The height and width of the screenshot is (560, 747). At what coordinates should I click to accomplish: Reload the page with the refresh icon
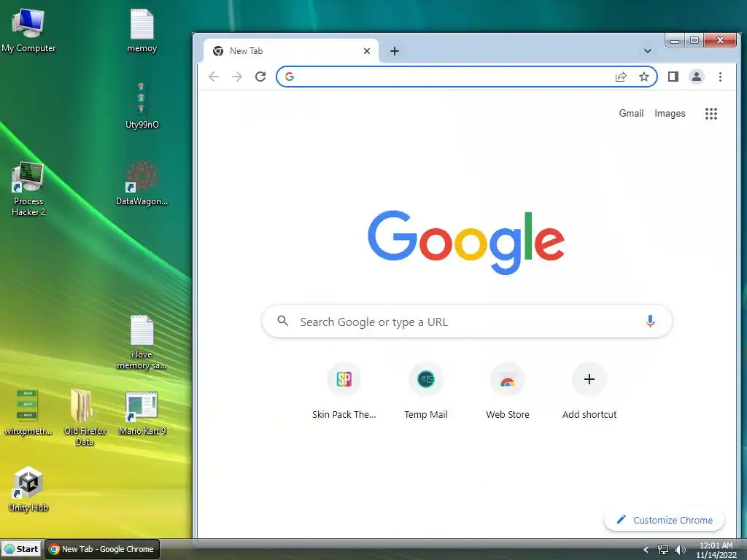click(x=260, y=77)
